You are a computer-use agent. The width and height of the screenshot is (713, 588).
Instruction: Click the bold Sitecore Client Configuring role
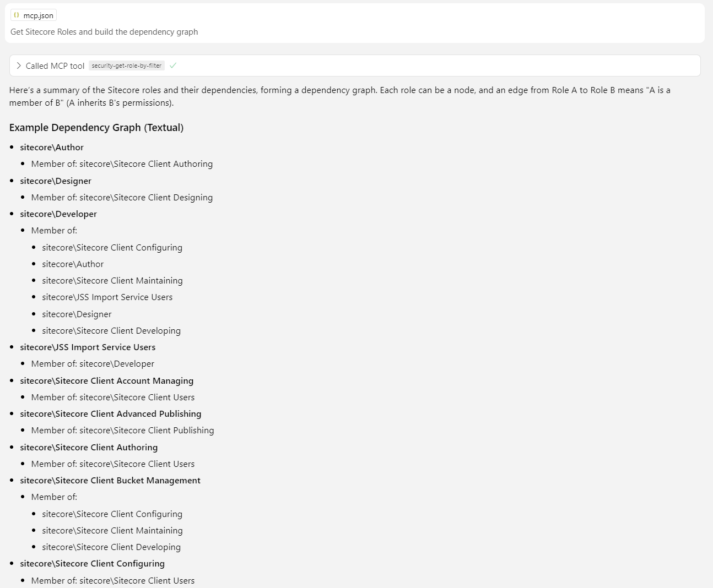point(93,564)
